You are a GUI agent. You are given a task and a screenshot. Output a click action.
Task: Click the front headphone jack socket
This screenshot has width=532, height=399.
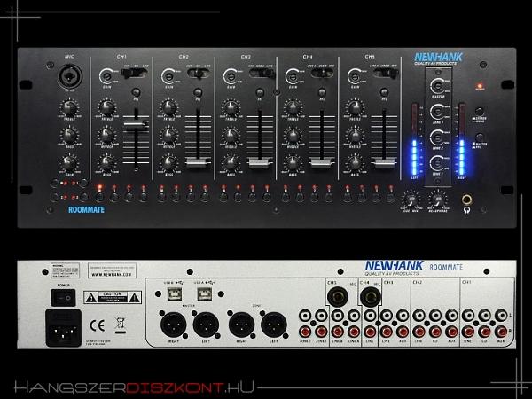(467, 199)
